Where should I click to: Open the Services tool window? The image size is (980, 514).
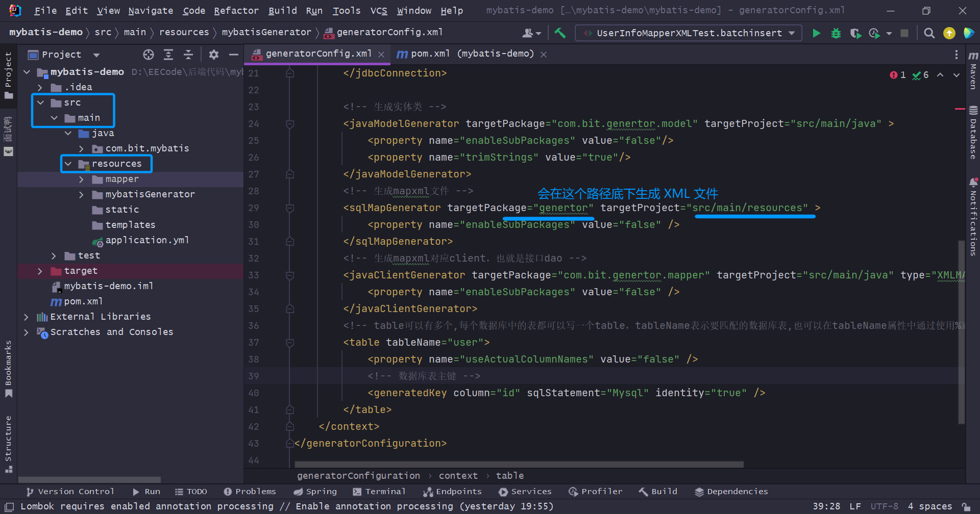525,492
